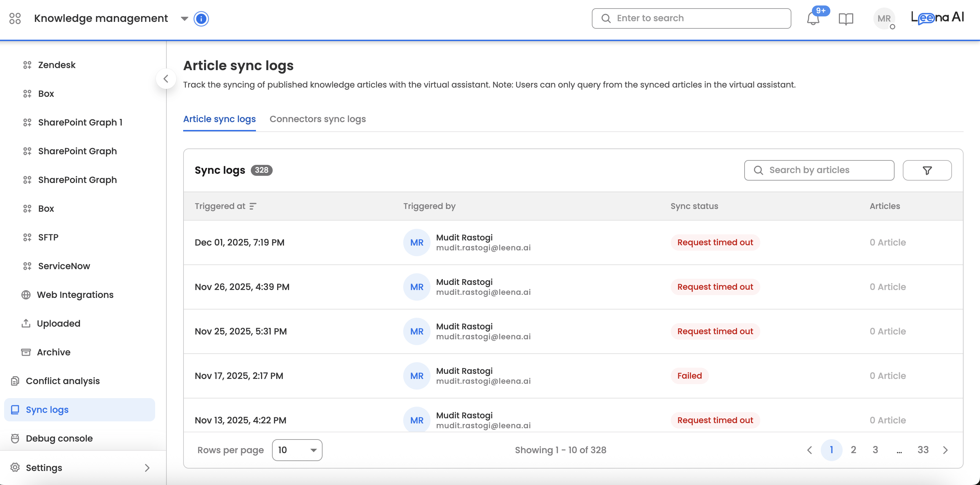
Task: Collapse the sidebar with arrow button
Action: pos(166,79)
